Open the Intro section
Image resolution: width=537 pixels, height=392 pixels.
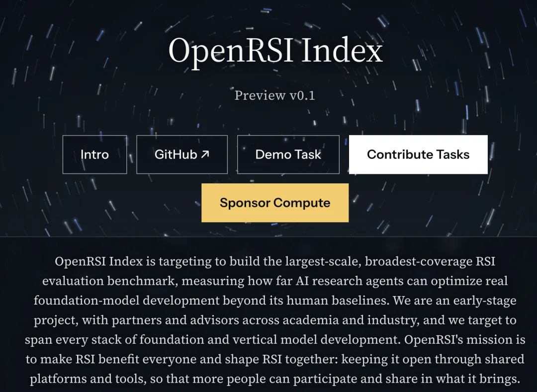tap(94, 155)
